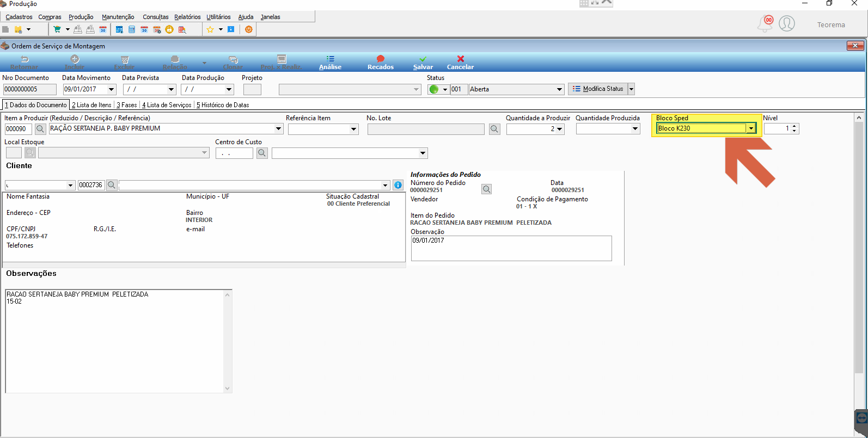Switch to the Lista de Serviços tab

(167, 105)
